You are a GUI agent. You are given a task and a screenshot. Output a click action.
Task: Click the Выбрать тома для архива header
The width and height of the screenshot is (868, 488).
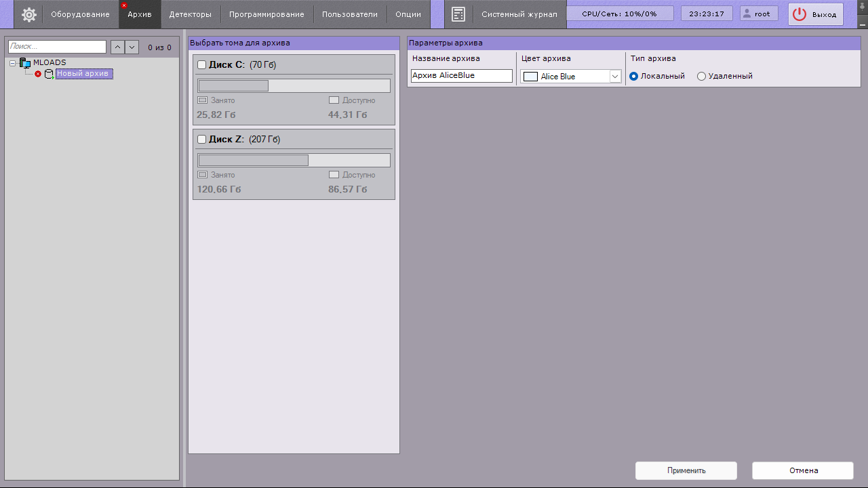click(294, 43)
